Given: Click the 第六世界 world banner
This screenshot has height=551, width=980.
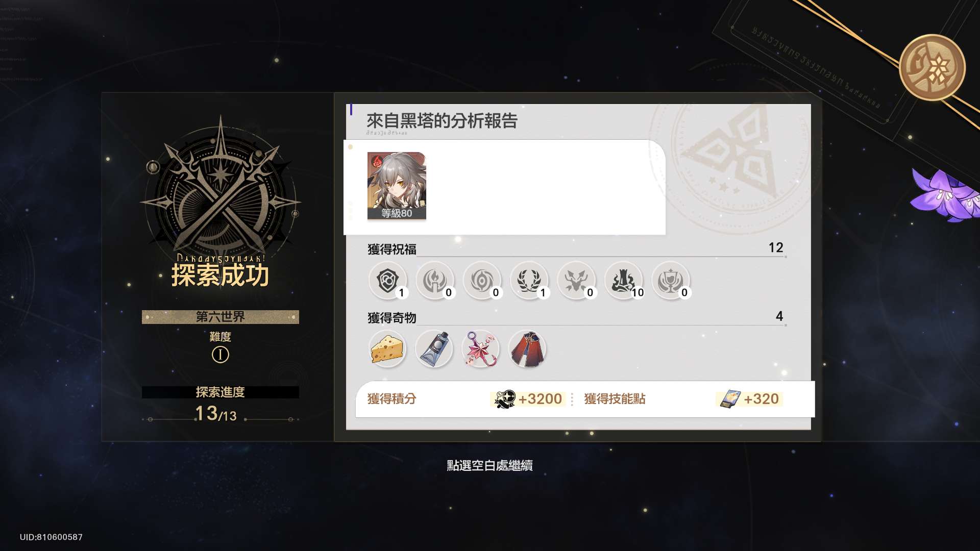Looking at the screenshot, I should (220, 317).
